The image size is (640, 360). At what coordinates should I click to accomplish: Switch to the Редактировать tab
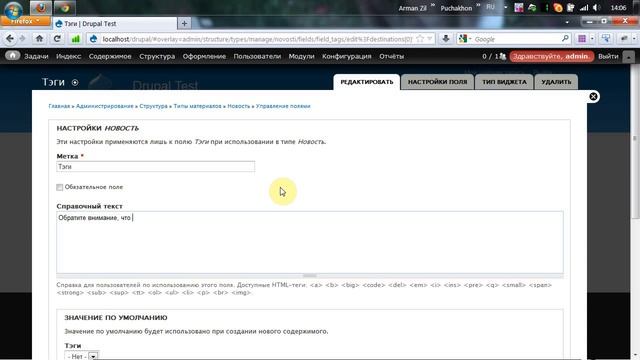coord(367,82)
